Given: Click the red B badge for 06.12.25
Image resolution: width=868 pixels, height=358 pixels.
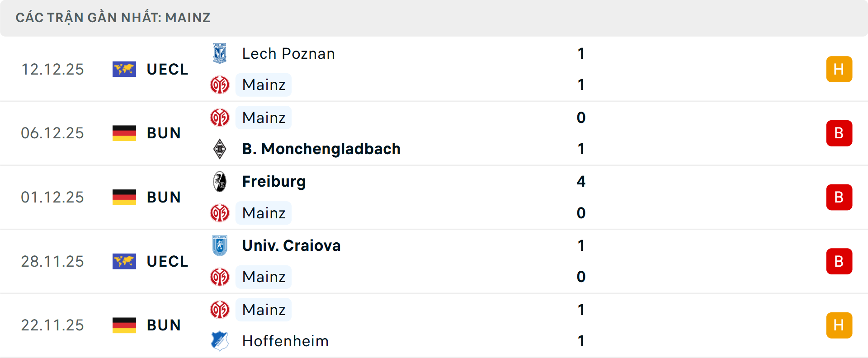Looking at the screenshot, I should click(x=839, y=133).
